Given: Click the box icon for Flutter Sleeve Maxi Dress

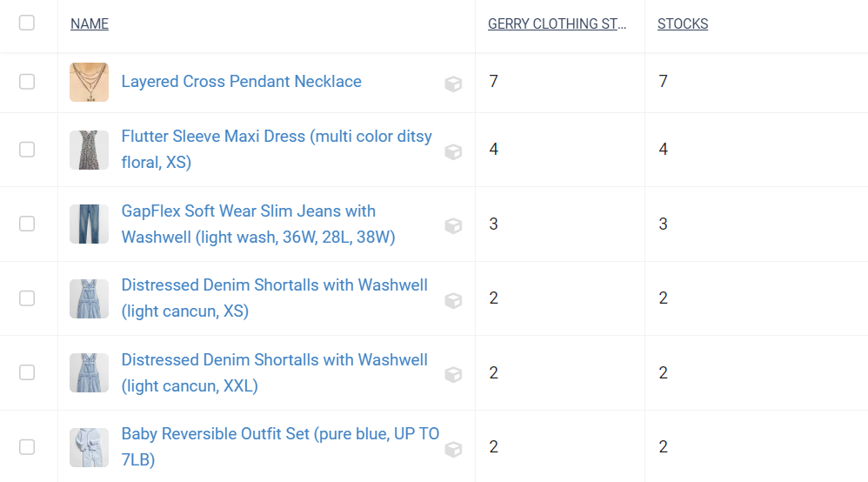Looking at the screenshot, I should pyautogui.click(x=453, y=151).
